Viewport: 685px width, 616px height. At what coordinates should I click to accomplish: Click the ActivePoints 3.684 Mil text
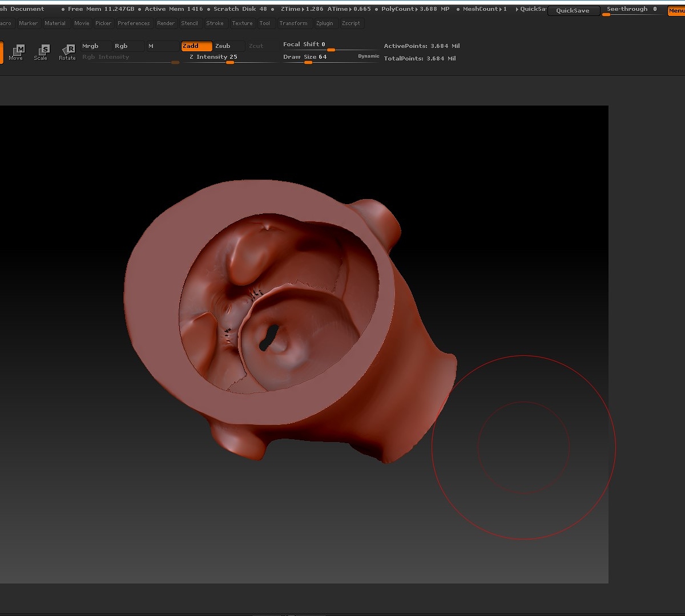[x=422, y=46]
